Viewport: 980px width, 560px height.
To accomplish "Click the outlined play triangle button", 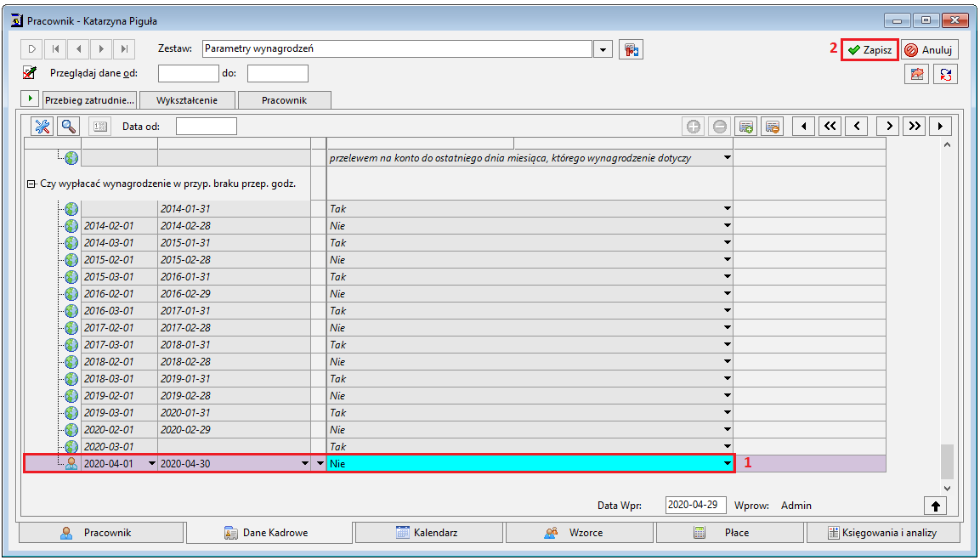I will (x=32, y=48).
